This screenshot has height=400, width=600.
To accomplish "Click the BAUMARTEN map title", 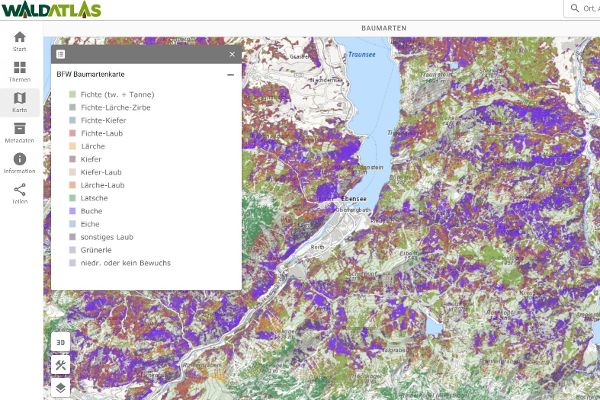I will pos(384,28).
